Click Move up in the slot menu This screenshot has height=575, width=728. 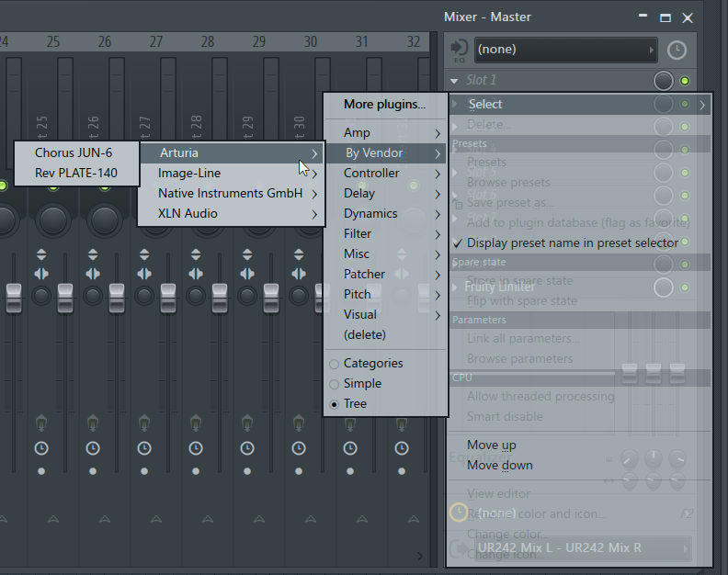pos(579,445)
